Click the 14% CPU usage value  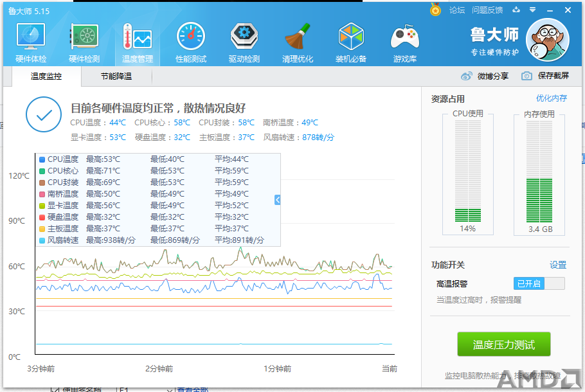point(467,229)
